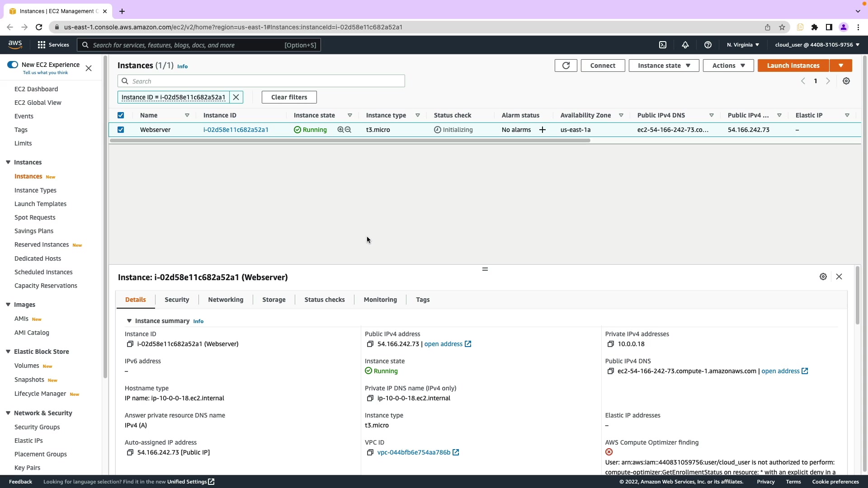Open the Instance state dropdown
The height and width of the screenshot is (488, 868).
pos(664,66)
